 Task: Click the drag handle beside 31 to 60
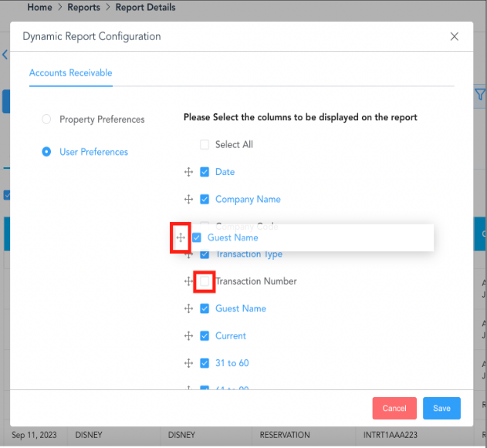[188, 363]
